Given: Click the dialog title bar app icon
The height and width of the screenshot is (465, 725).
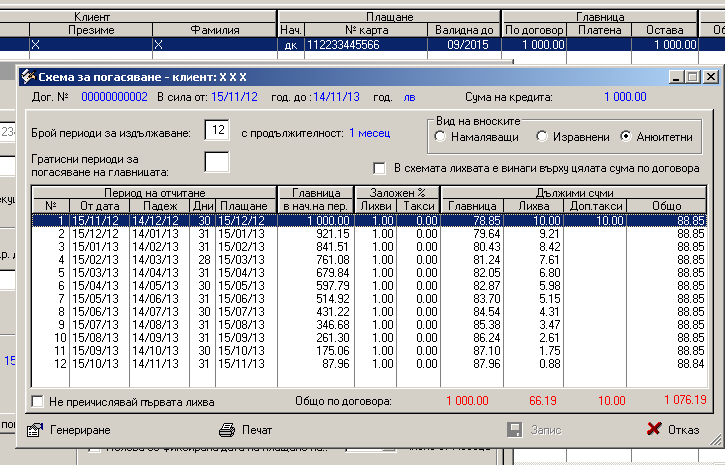Looking at the screenshot, I should point(28,76).
